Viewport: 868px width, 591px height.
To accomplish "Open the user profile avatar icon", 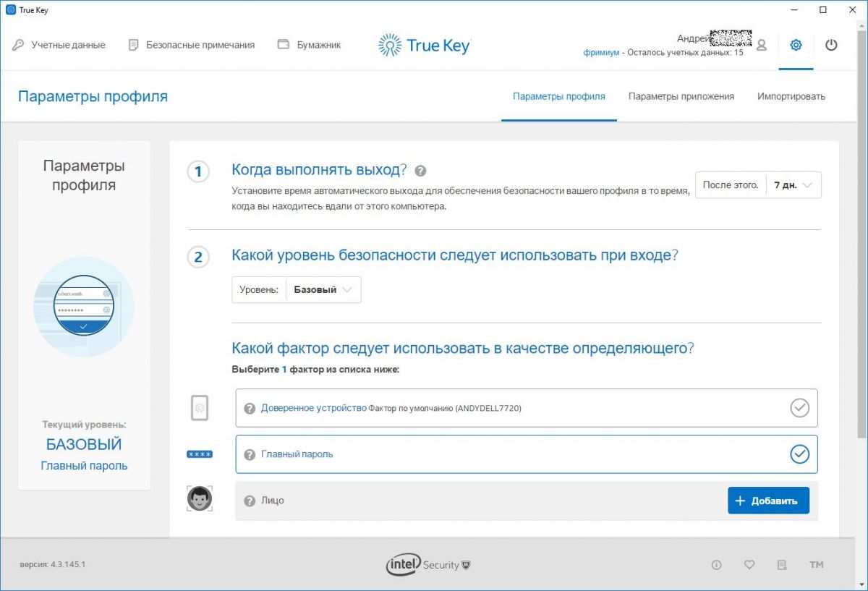I will pyautogui.click(x=761, y=45).
